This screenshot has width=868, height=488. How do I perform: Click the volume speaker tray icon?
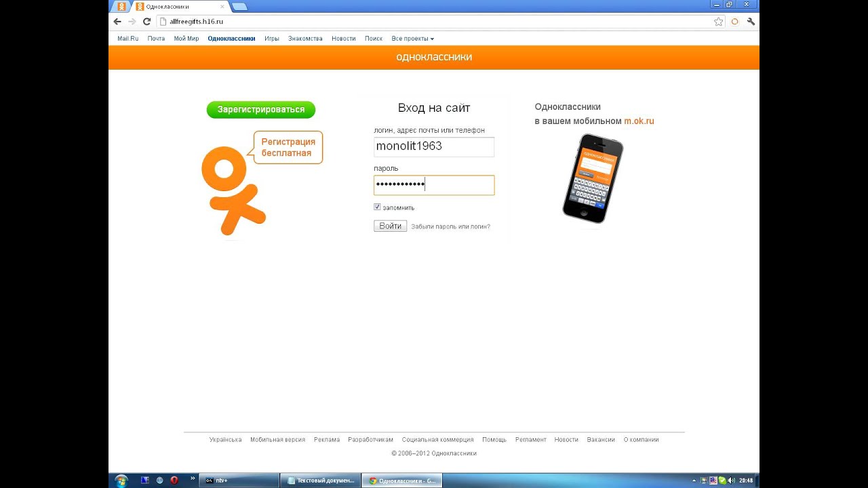coord(730,481)
